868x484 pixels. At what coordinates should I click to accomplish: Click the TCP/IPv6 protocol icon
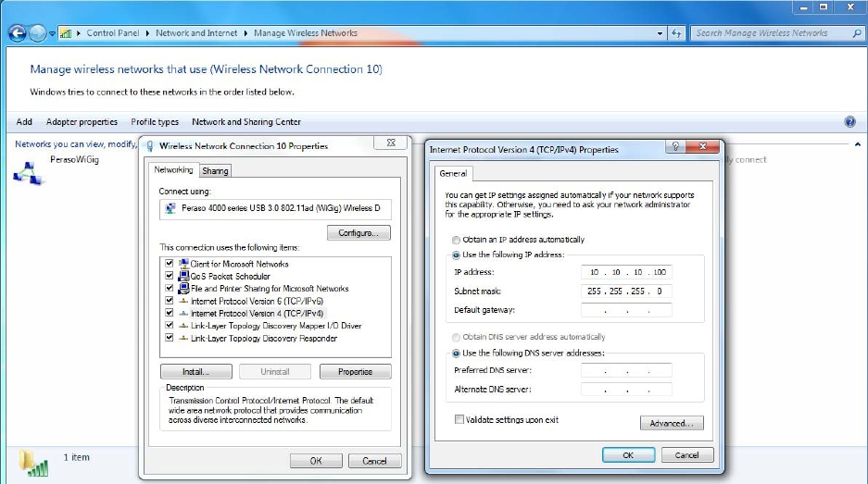click(x=183, y=301)
